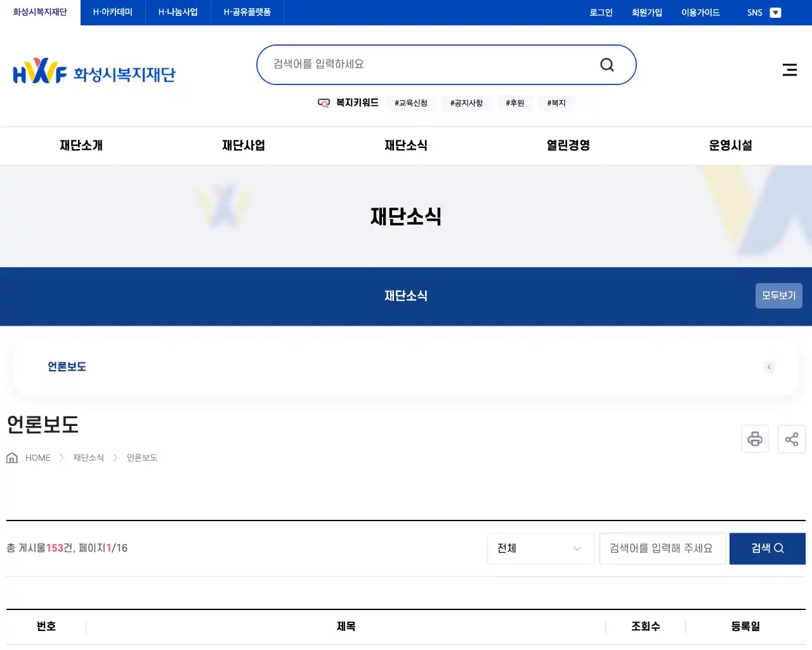Open the SNS dropdown icon in the top bar
The image size is (812, 650).
[x=775, y=12]
